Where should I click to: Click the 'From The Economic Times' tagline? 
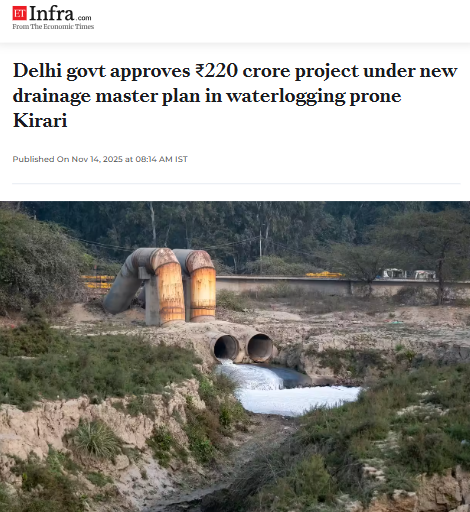(x=53, y=26)
